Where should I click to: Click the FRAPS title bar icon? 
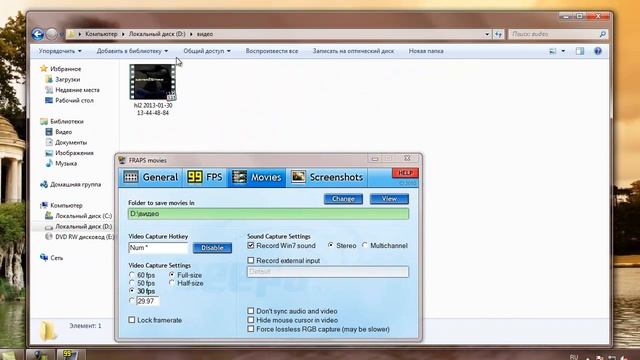[x=122, y=160]
